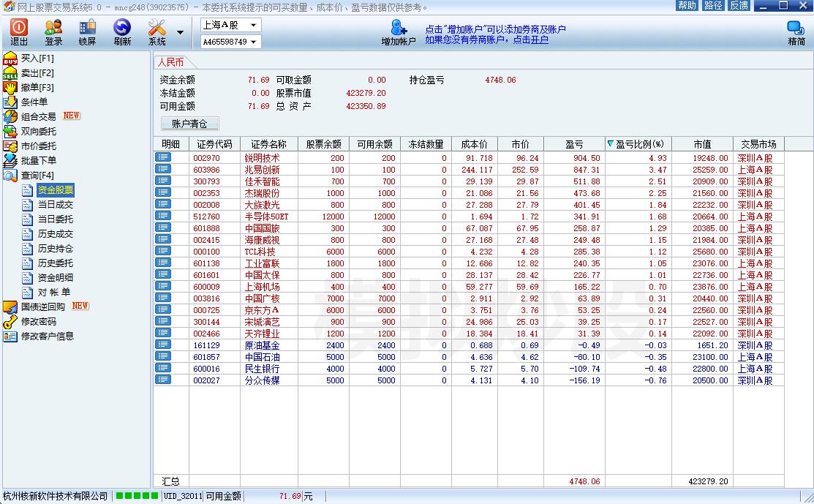Screen dimensions: 814x504
Task: Open details icon for 锐明技术 row
Action: (x=162, y=158)
